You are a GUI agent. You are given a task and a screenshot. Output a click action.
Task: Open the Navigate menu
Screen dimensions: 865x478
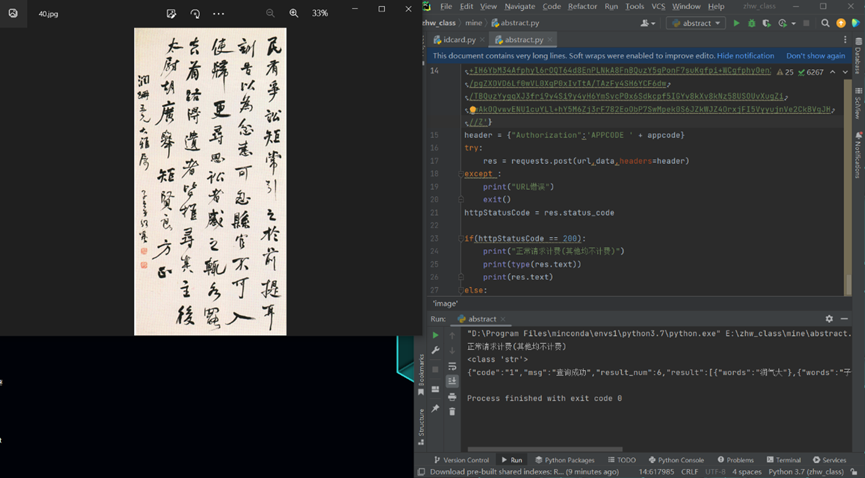519,6
